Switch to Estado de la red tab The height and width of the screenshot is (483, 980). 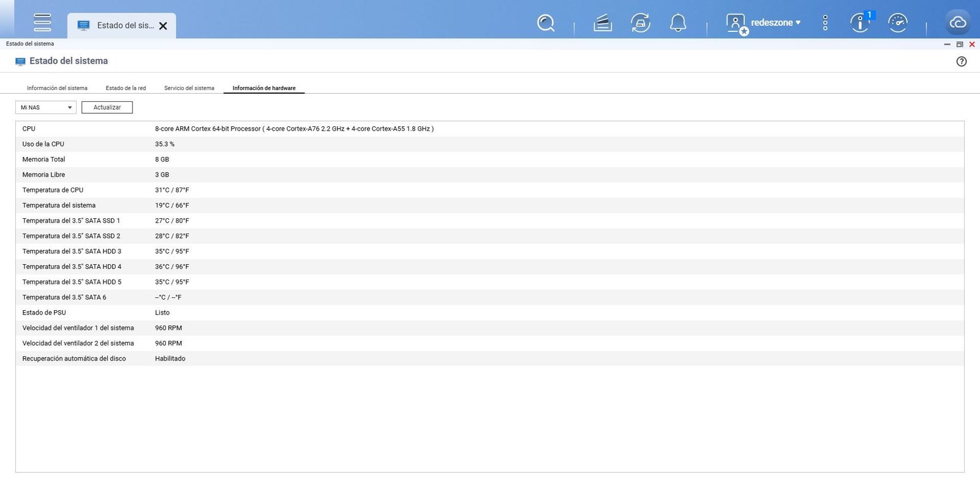[126, 88]
